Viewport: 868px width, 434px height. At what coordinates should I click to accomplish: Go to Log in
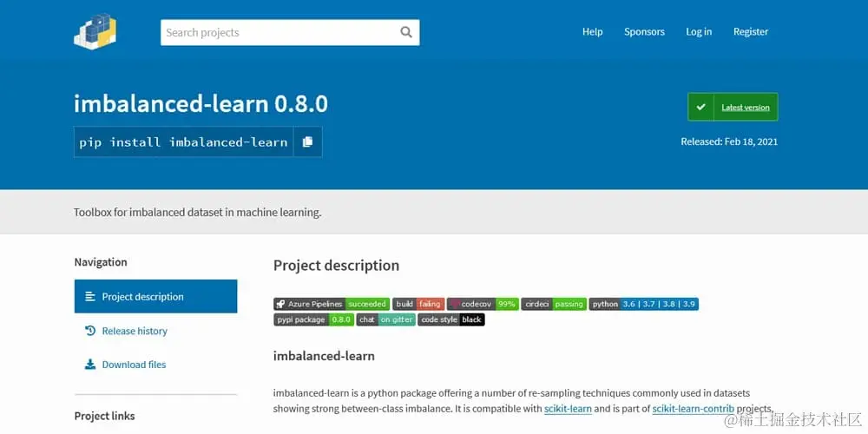(x=699, y=31)
